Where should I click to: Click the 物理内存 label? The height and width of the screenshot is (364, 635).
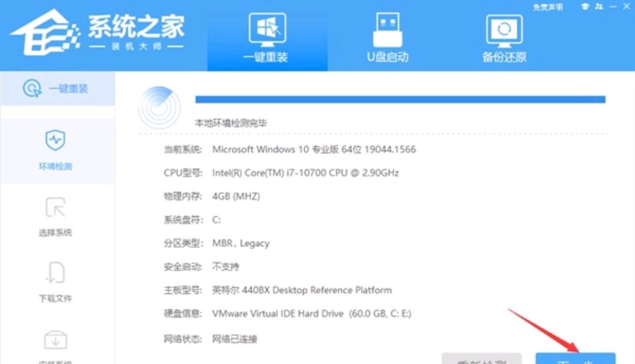click(x=182, y=196)
